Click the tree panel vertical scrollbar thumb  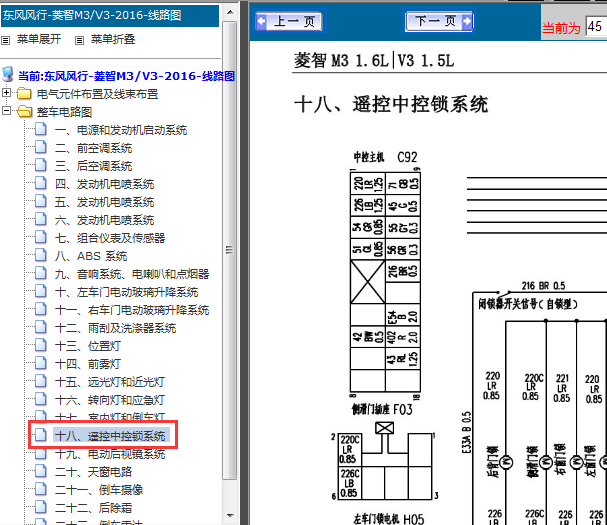click(230, 250)
